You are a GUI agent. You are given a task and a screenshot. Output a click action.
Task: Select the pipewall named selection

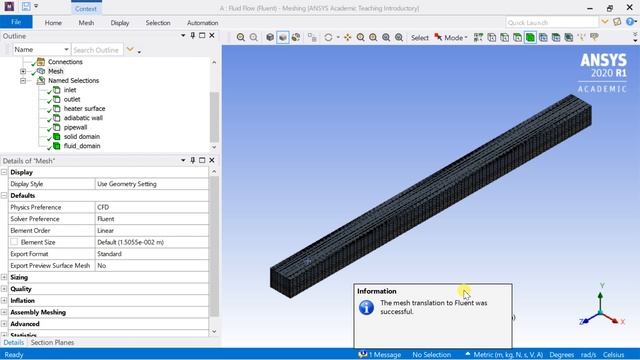click(76, 127)
